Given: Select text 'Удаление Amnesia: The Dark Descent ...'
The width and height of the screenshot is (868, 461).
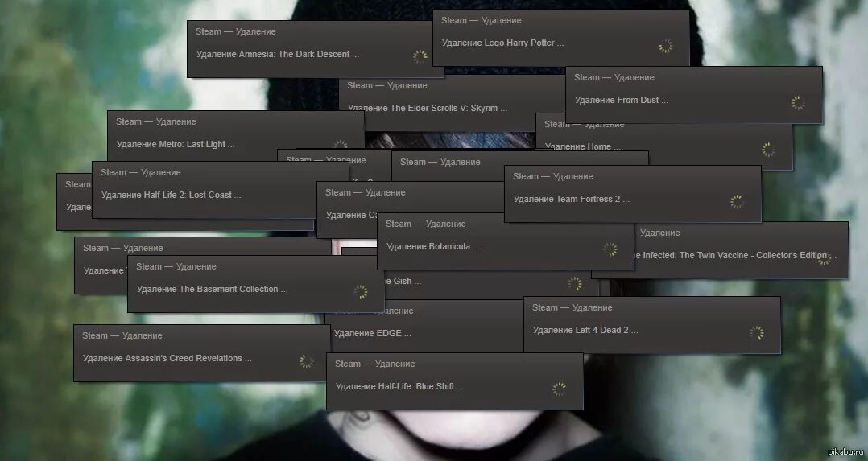Looking at the screenshot, I should tap(277, 54).
